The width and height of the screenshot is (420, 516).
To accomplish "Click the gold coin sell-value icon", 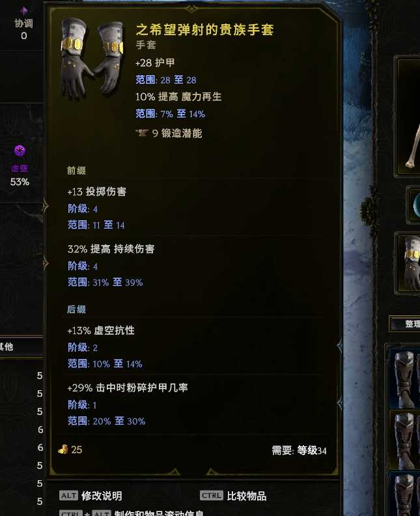I will click(63, 450).
